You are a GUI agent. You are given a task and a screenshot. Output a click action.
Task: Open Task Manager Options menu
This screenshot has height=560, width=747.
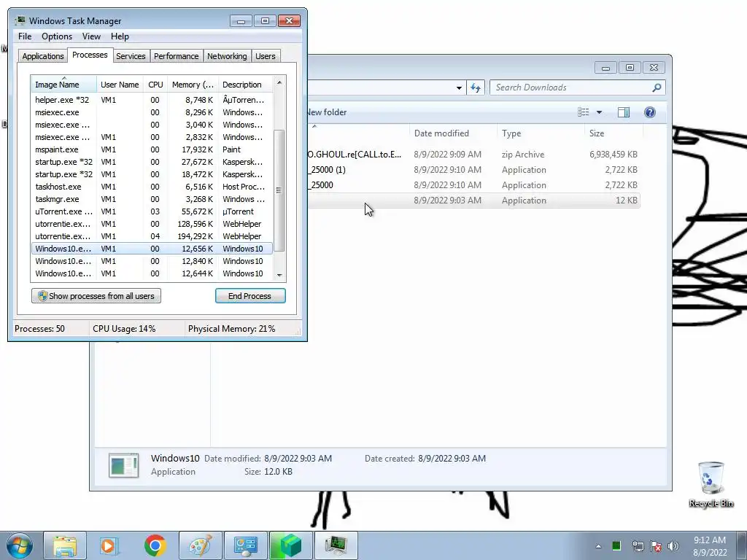57,36
